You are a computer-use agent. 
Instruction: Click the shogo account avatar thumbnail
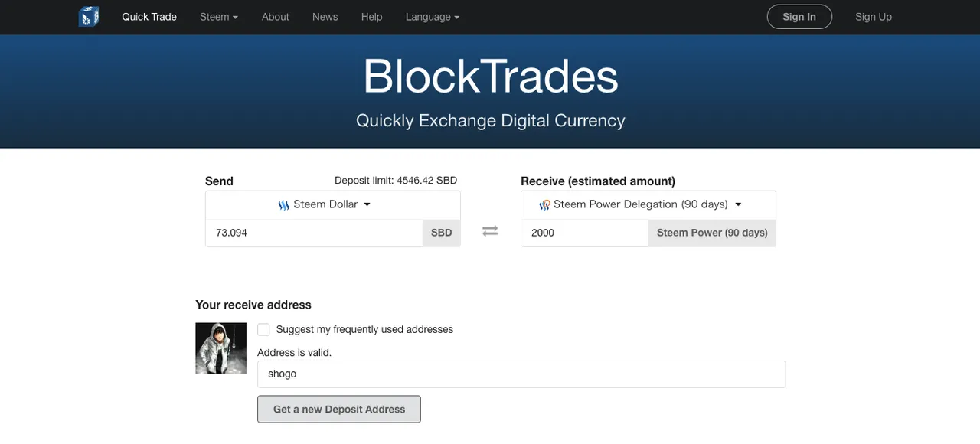221,348
